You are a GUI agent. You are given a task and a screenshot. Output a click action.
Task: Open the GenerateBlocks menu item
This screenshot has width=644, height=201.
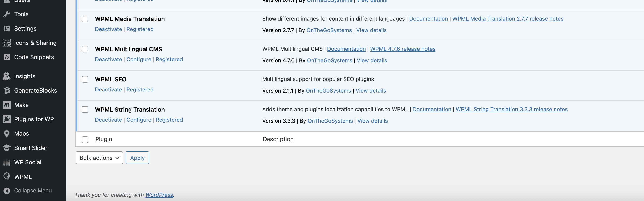36,90
